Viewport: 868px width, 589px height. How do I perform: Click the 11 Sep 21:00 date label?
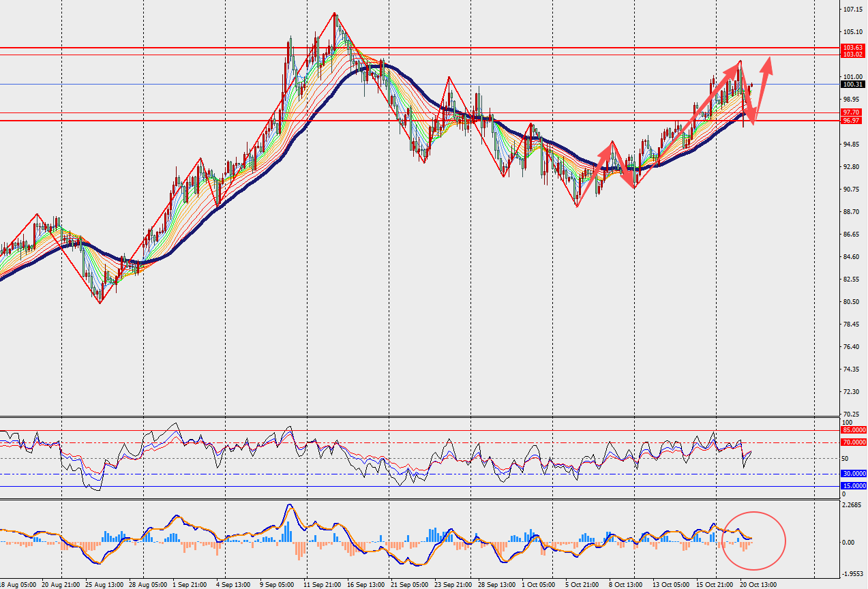click(321, 584)
